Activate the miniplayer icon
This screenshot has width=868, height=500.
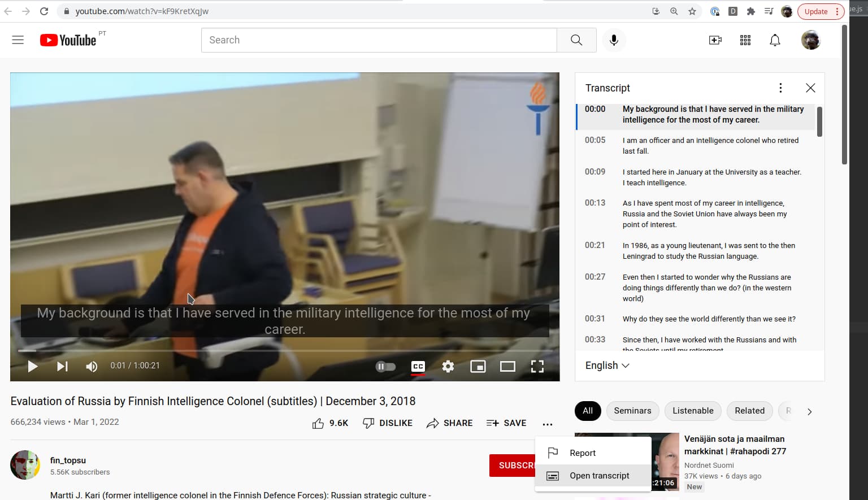478,367
